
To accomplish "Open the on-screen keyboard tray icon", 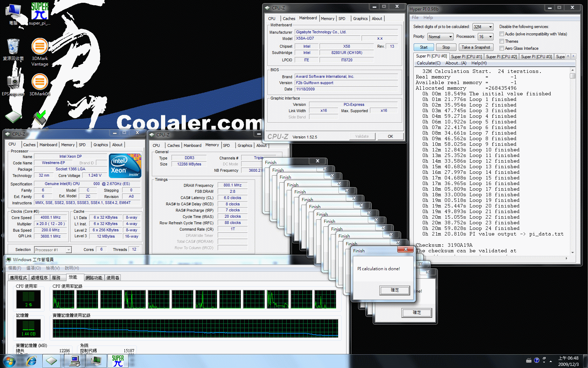I will tap(529, 360).
